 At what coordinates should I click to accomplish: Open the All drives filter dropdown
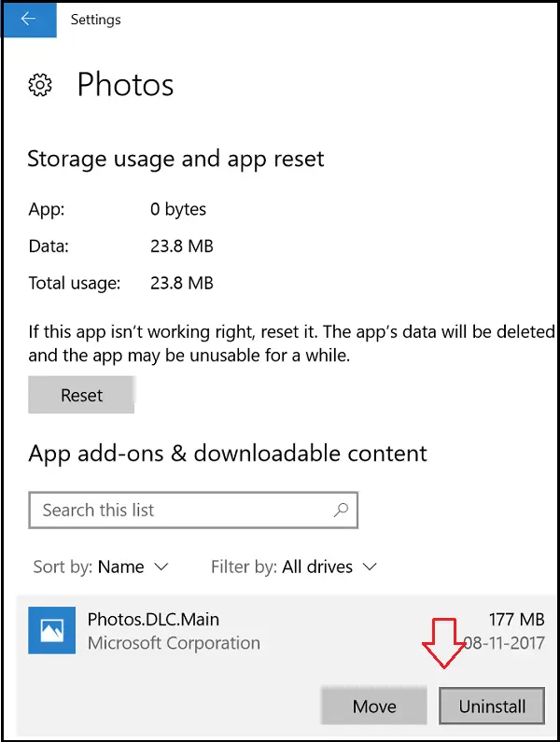pyautogui.click(x=294, y=567)
